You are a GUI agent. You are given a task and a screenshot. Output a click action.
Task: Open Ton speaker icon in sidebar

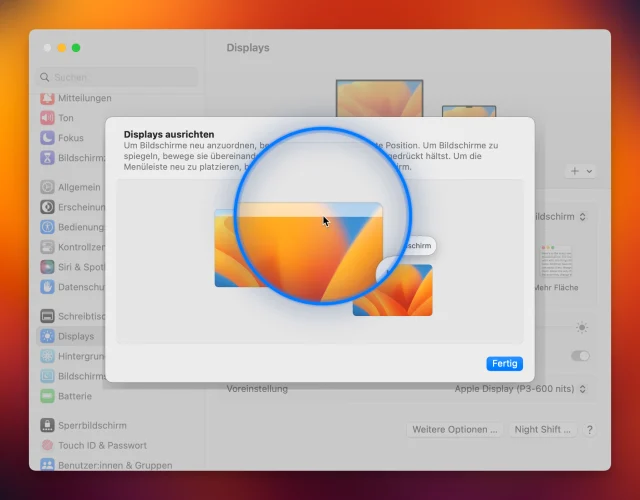coord(47,118)
